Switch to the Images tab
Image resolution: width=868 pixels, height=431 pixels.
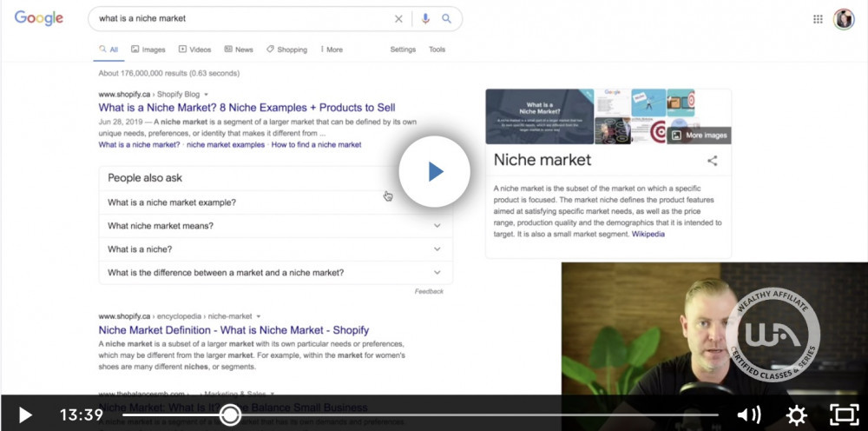click(x=148, y=50)
